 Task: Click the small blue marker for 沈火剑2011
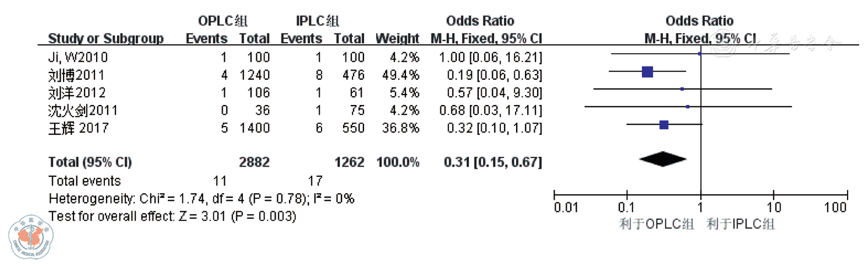(x=688, y=107)
